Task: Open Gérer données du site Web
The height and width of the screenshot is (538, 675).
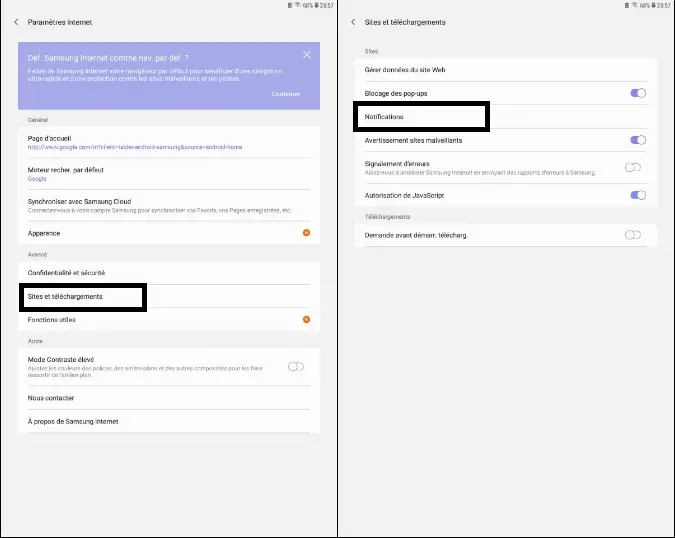Action: pyautogui.click(x=506, y=70)
